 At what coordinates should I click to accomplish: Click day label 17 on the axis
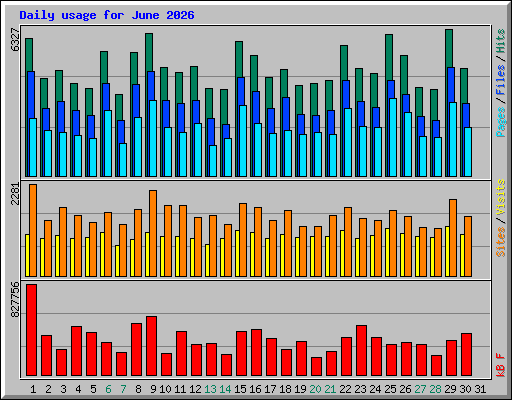click(x=270, y=389)
